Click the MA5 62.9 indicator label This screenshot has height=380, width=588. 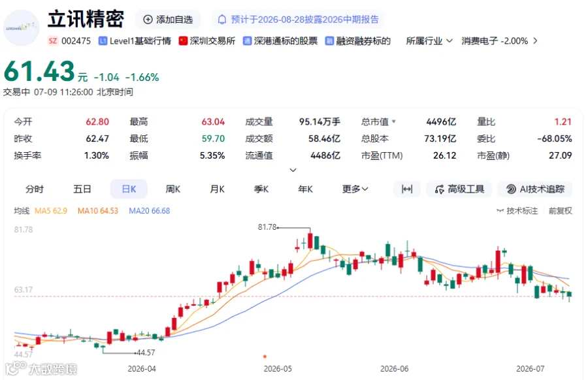[x=50, y=211]
